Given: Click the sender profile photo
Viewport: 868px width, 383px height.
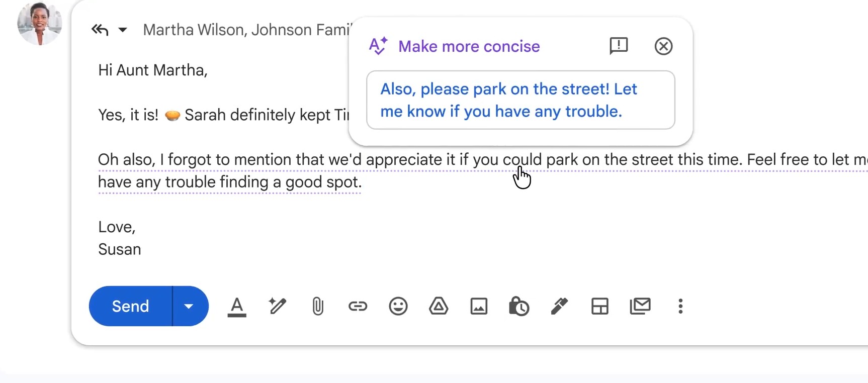Looking at the screenshot, I should point(39,23).
